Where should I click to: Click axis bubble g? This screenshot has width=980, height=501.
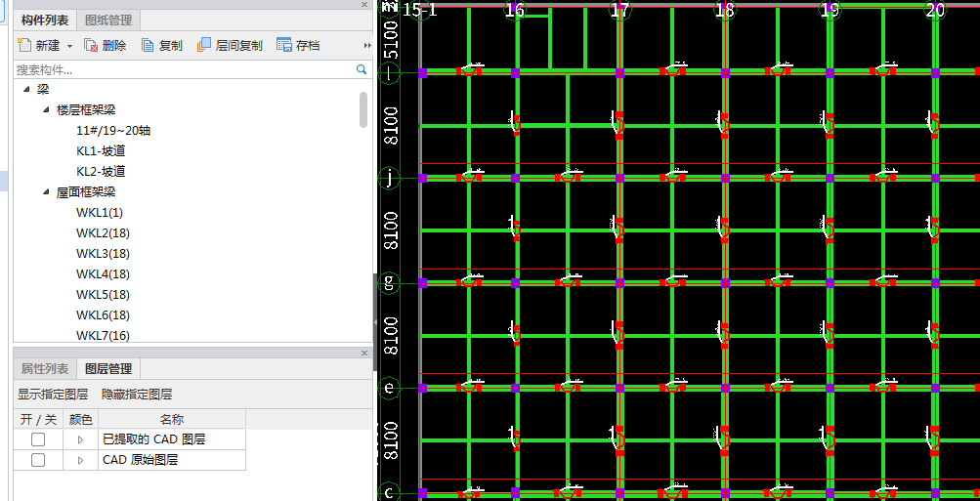[x=390, y=283]
